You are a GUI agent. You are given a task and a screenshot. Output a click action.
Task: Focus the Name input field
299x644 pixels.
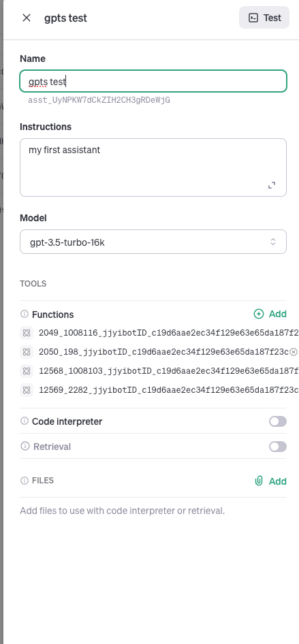click(153, 81)
